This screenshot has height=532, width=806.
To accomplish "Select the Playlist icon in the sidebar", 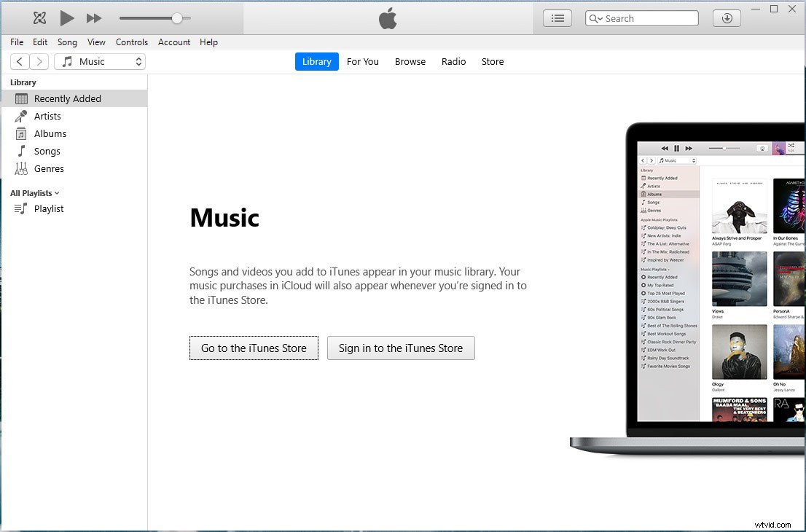I will pos(21,209).
